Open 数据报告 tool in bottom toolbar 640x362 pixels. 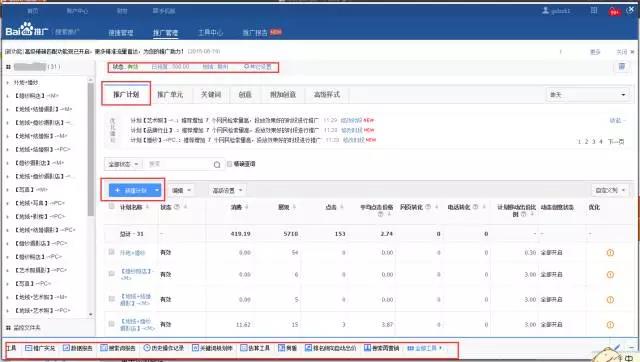coord(77,348)
